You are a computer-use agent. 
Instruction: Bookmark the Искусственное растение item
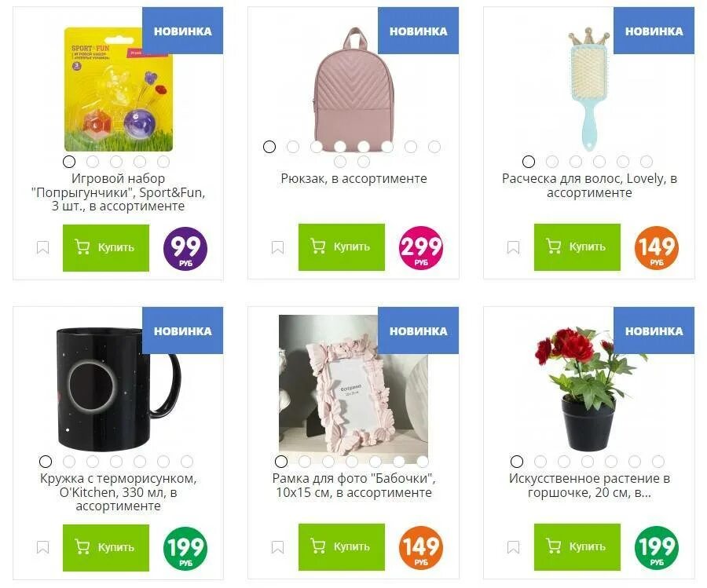[x=514, y=547]
